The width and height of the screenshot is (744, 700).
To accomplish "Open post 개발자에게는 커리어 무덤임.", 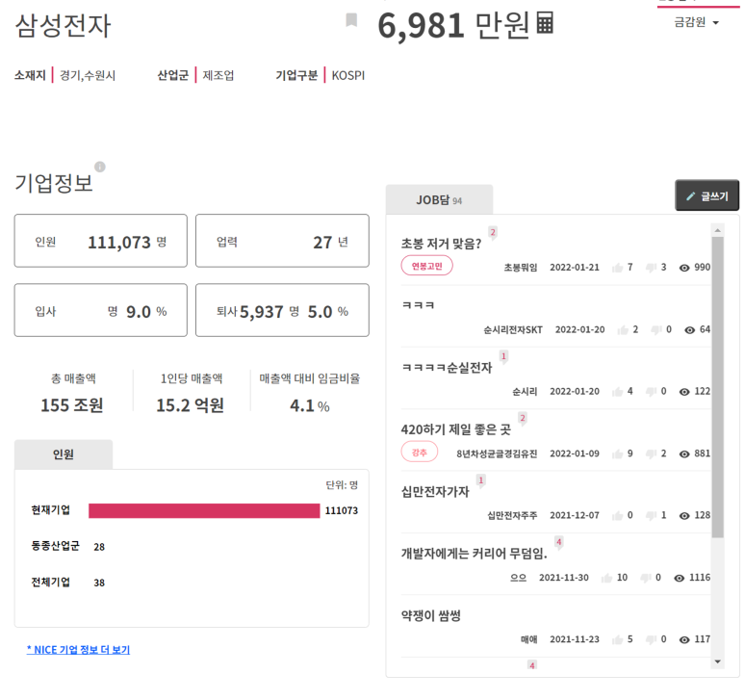I will point(474,554).
